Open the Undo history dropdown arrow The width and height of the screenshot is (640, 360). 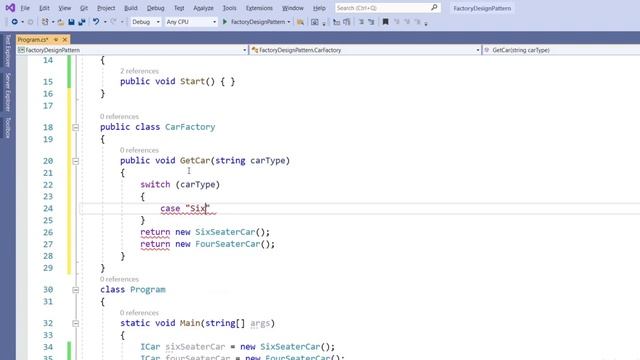(105, 22)
